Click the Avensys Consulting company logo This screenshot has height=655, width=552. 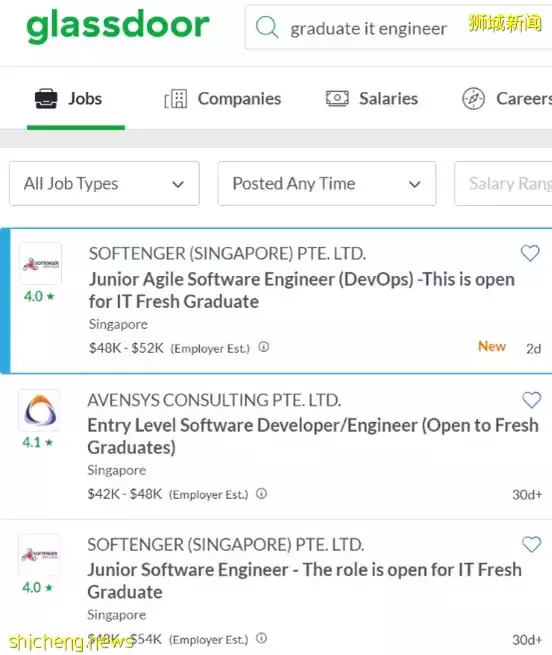click(40, 410)
